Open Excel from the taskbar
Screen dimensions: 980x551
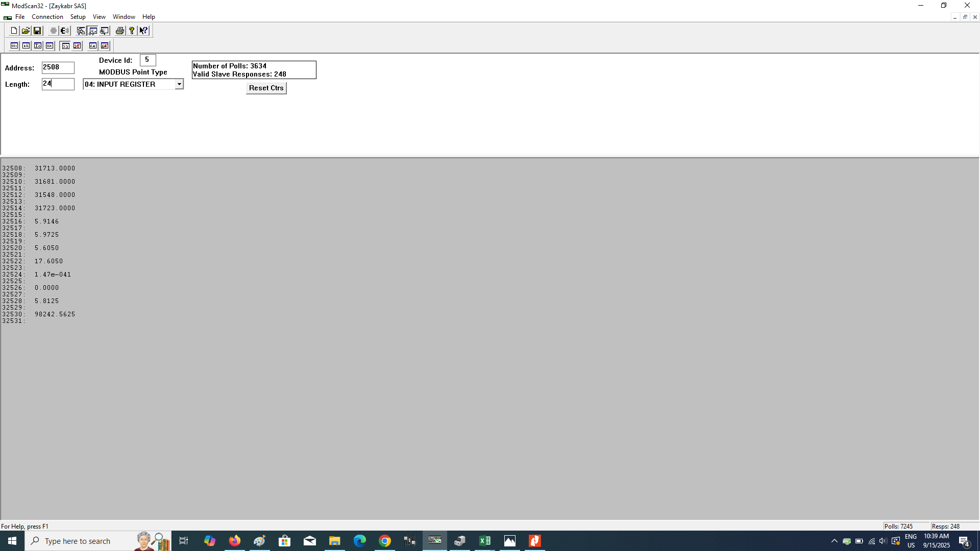(x=484, y=541)
